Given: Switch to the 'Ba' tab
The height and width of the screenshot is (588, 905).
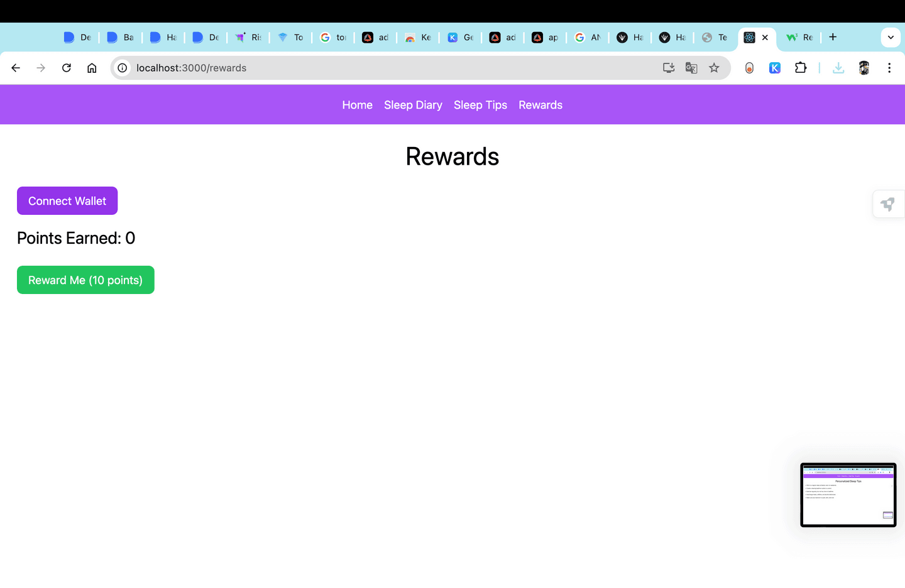Looking at the screenshot, I should [120, 38].
